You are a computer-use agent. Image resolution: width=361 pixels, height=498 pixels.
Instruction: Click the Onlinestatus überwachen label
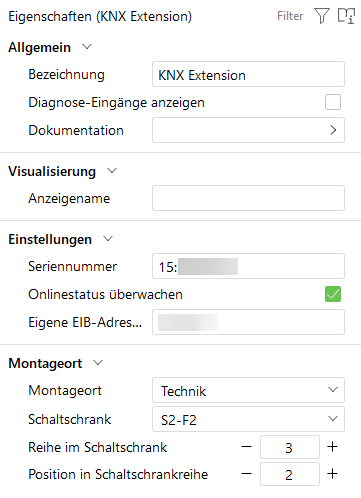[x=105, y=294]
